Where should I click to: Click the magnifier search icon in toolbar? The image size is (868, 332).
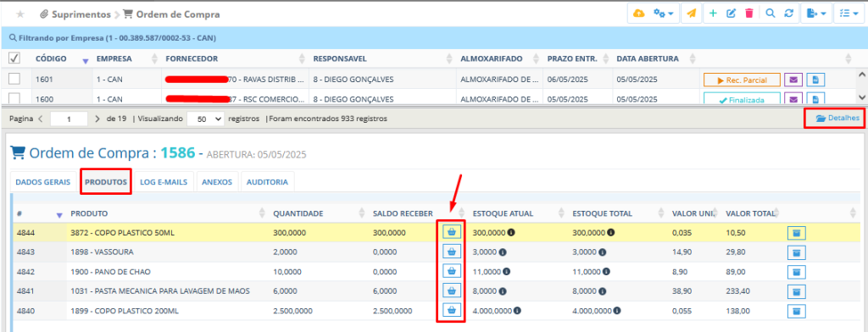770,14
